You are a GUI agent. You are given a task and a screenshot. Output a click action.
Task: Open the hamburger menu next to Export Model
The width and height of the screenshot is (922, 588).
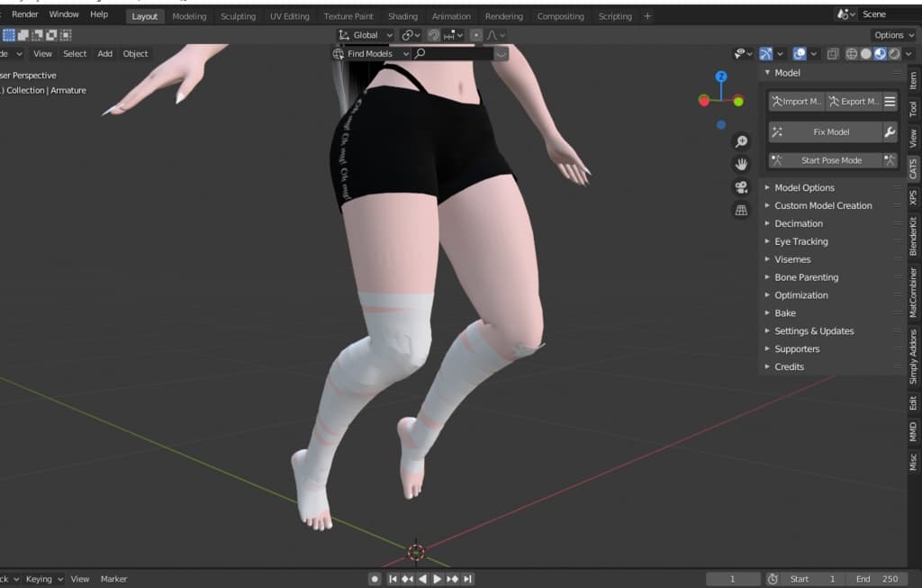[x=890, y=102]
